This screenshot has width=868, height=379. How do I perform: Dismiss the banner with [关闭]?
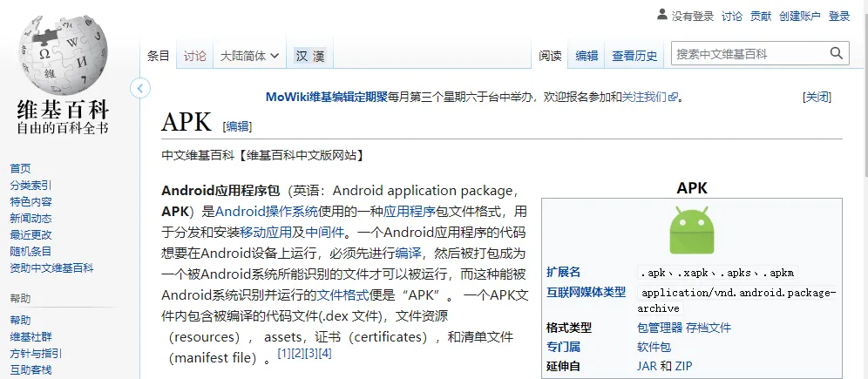[817, 98]
